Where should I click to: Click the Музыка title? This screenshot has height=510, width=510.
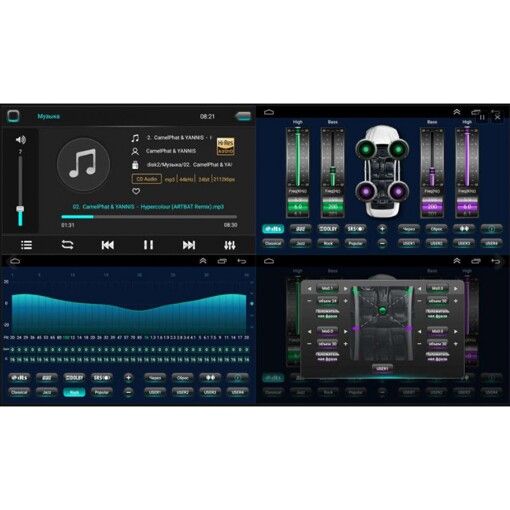49,116
